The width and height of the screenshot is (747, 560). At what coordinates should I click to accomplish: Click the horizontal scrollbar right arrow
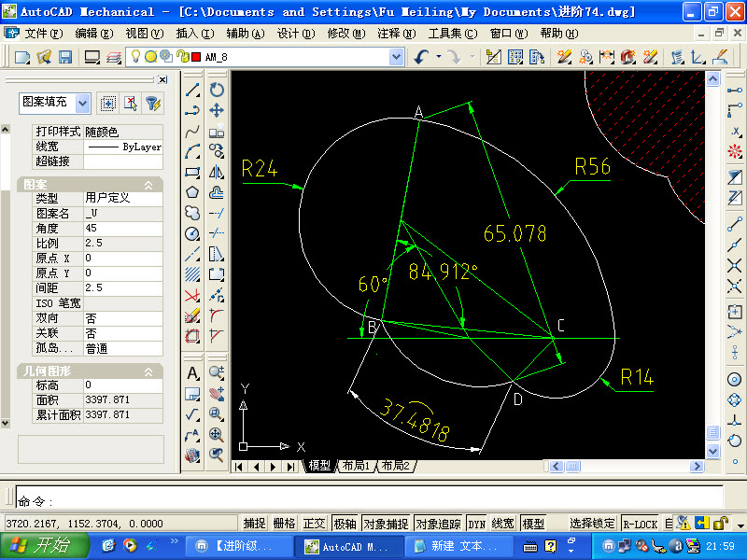(697, 466)
